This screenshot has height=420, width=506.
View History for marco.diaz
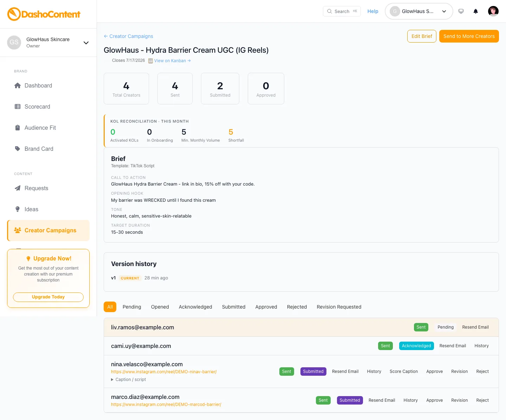pos(410,400)
